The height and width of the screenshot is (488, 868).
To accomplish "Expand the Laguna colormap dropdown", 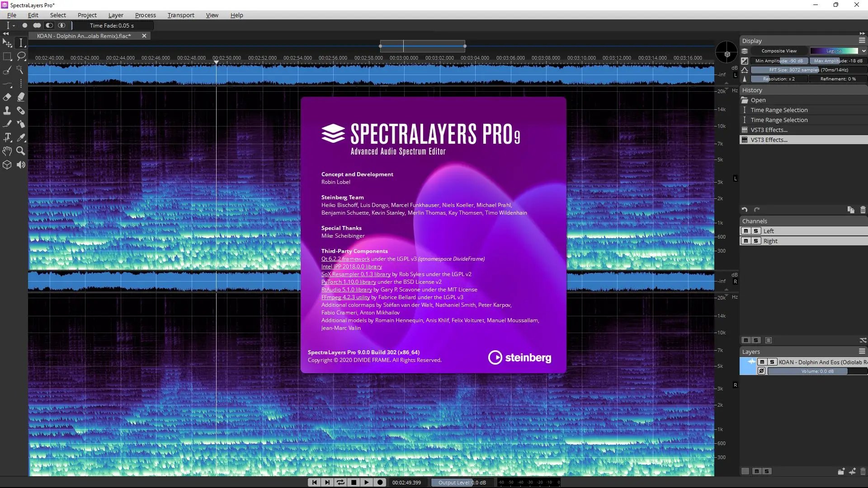I will click(863, 51).
